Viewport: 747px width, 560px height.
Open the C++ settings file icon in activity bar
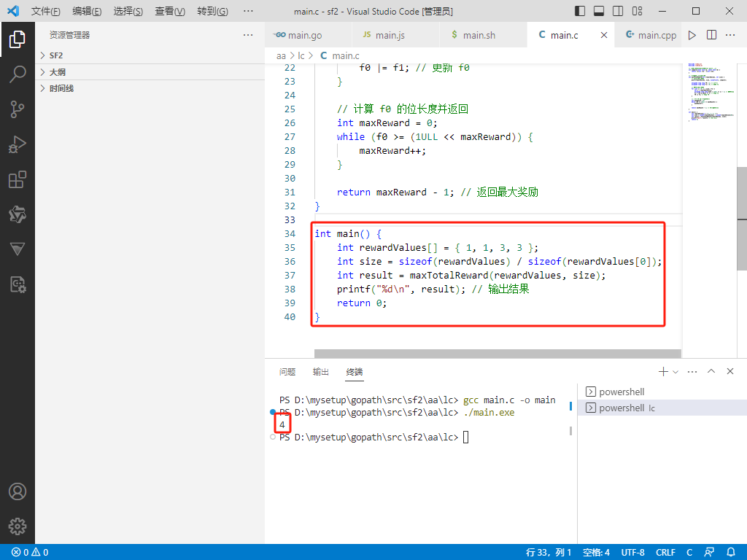pyautogui.click(x=18, y=285)
